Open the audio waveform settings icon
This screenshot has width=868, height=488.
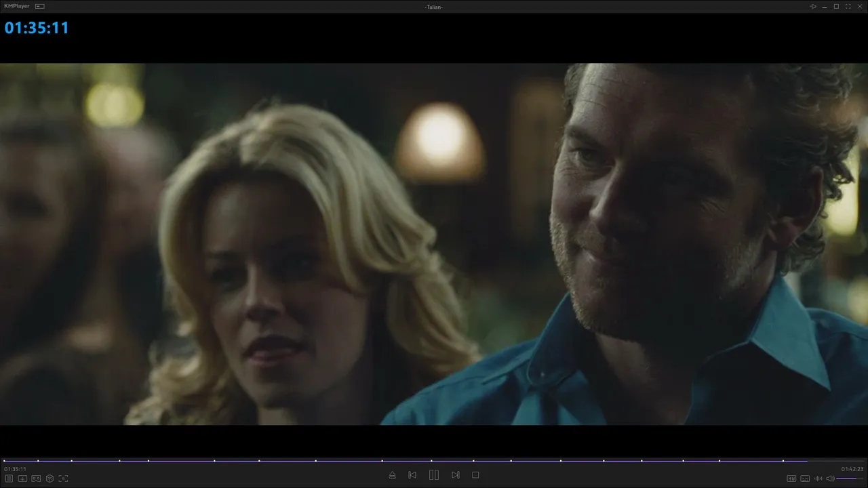[818, 479]
